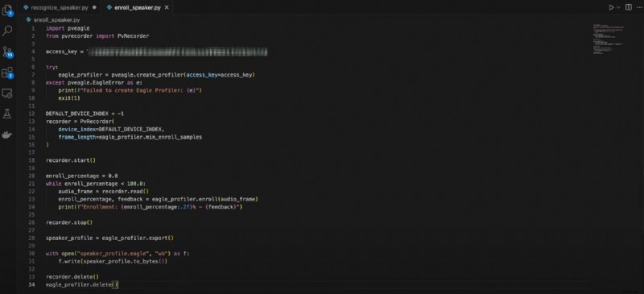Click "audio_frame = recorder.read()" line
This screenshot has height=294, width=644.
pyautogui.click(x=103, y=191)
